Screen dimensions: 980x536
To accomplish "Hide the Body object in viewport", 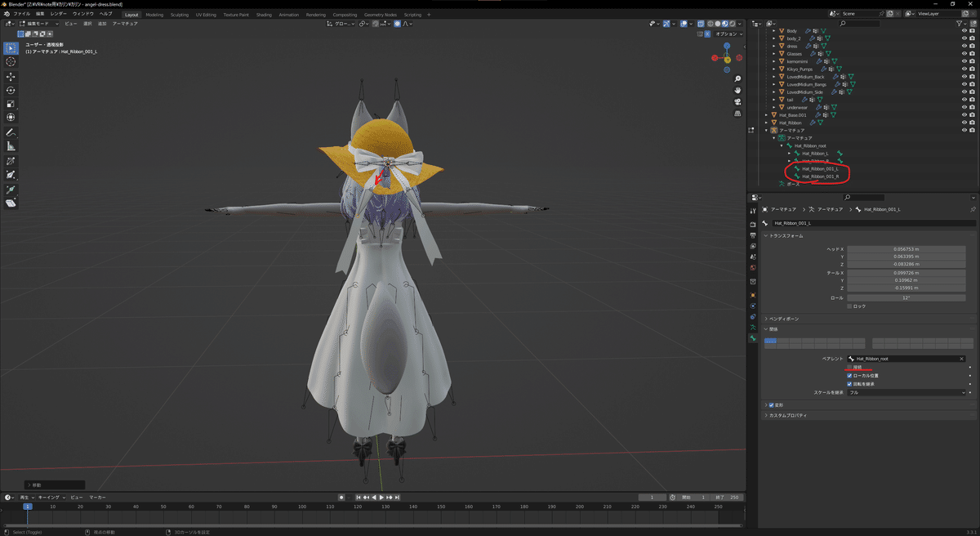I will [964, 31].
